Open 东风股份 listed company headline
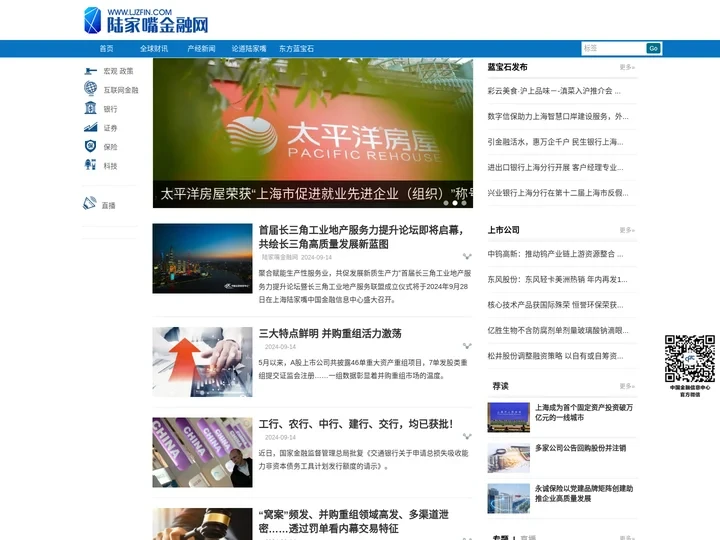Screen dimensions: 720x540 click(x=557, y=280)
